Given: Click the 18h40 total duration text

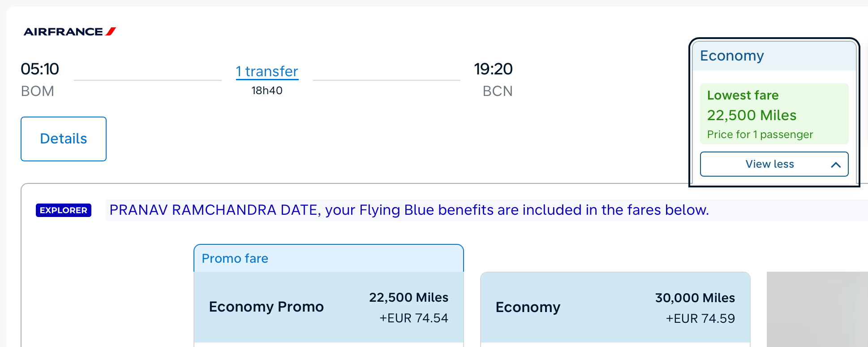Looking at the screenshot, I should 266,90.
